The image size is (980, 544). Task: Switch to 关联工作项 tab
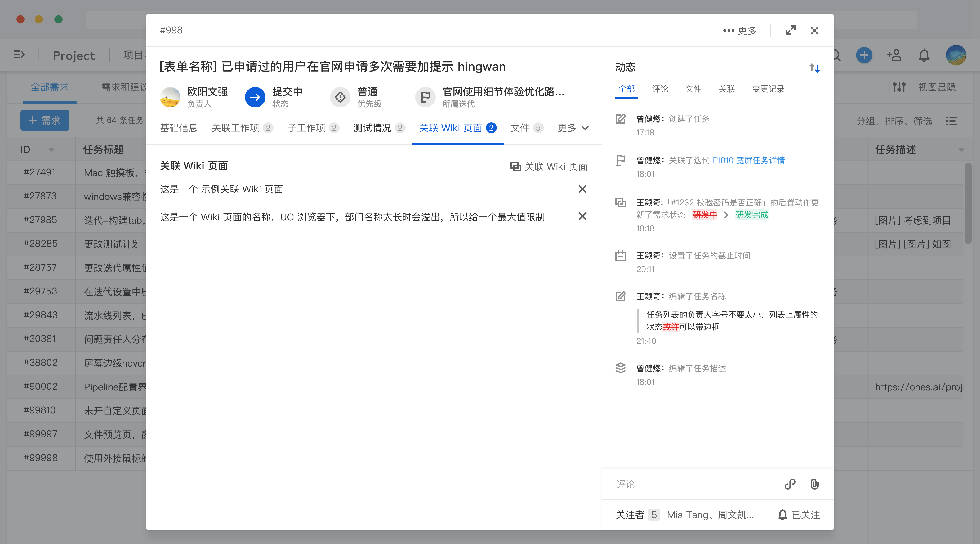[242, 128]
